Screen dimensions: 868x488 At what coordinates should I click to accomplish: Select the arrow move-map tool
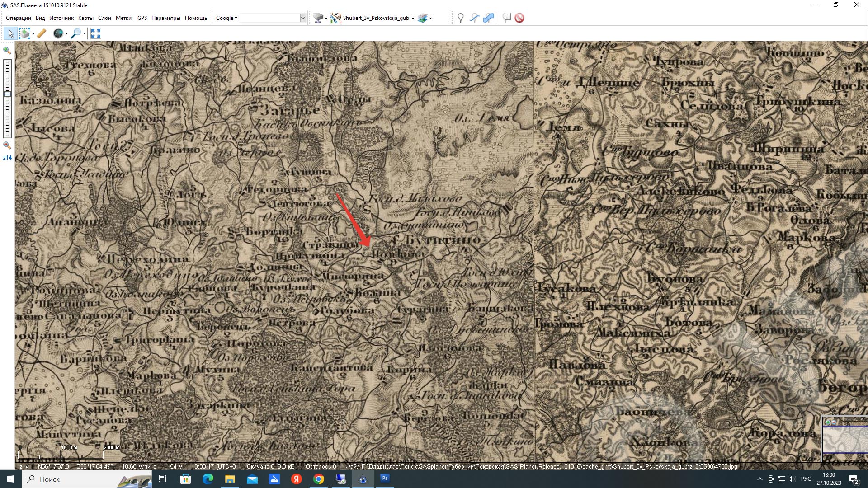click(x=10, y=33)
